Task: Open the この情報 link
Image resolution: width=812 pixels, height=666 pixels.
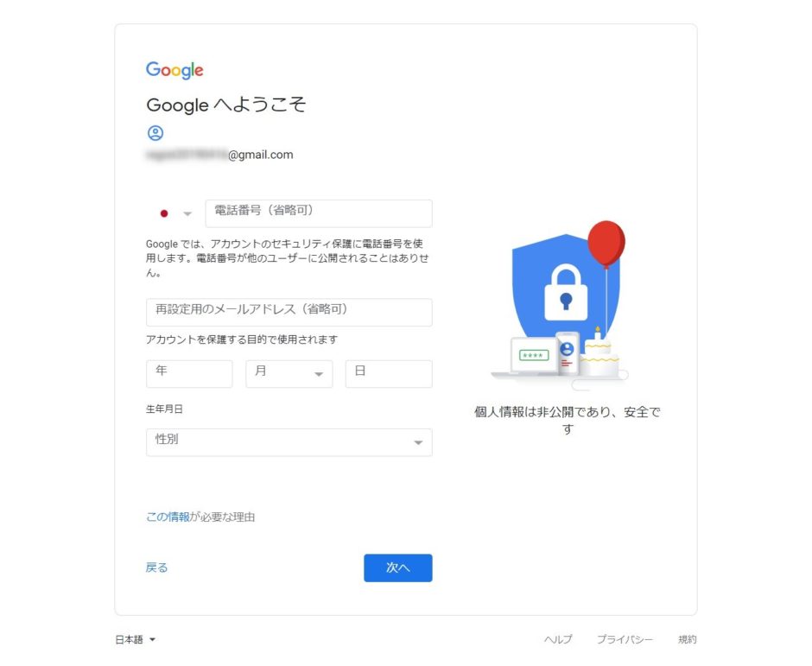Action: click(x=168, y=517)
